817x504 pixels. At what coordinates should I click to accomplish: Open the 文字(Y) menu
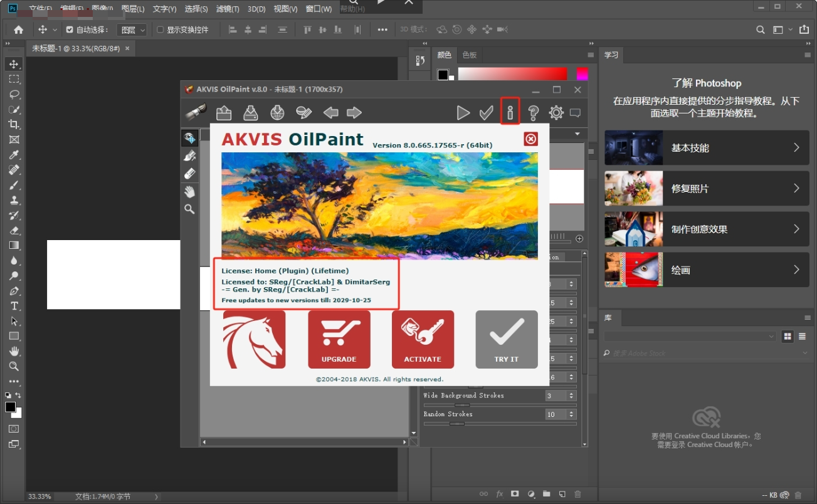(x=165, y=9)
